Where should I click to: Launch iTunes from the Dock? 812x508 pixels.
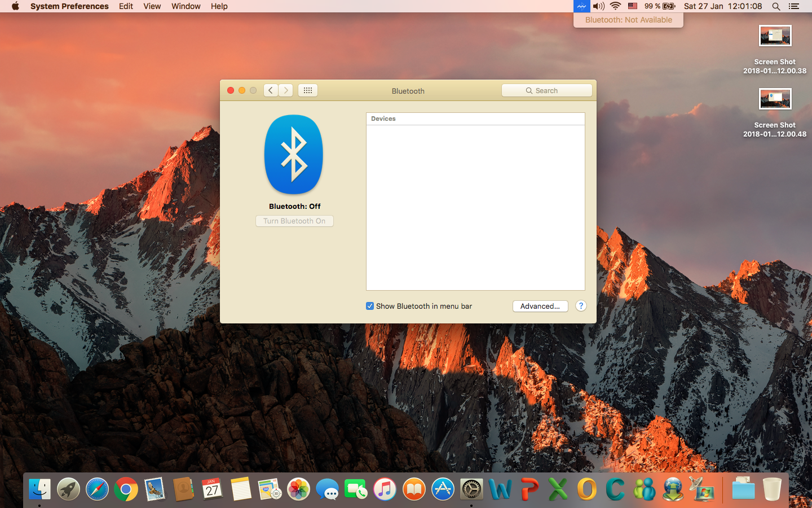[x=385, y=489]
